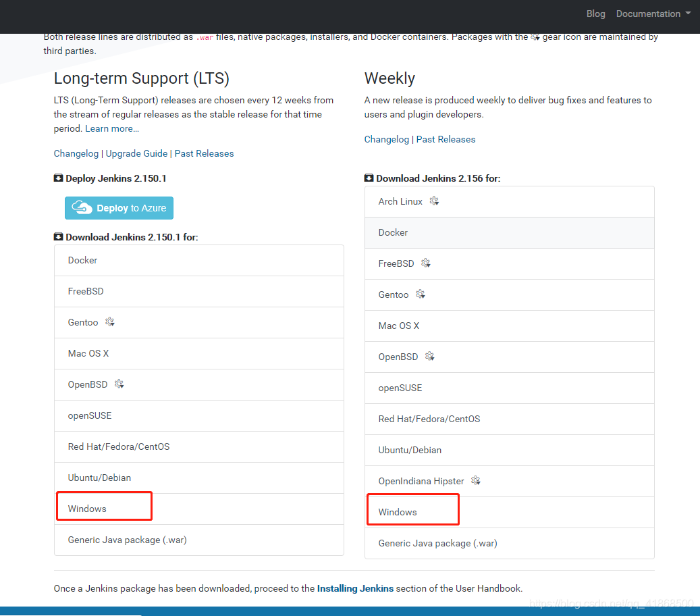Select FreeBSD in the LTS download list
Screen dimensions: 700x616
199,291
